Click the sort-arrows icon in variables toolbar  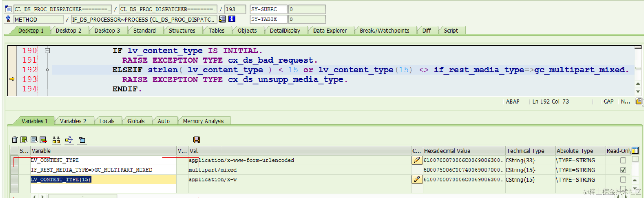(x=56, y=140)
